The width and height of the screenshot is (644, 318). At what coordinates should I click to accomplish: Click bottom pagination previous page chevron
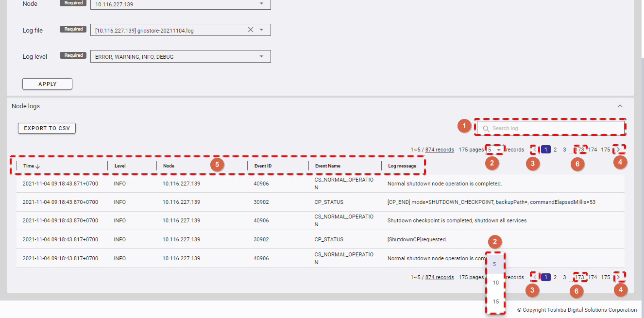[535, 277]
